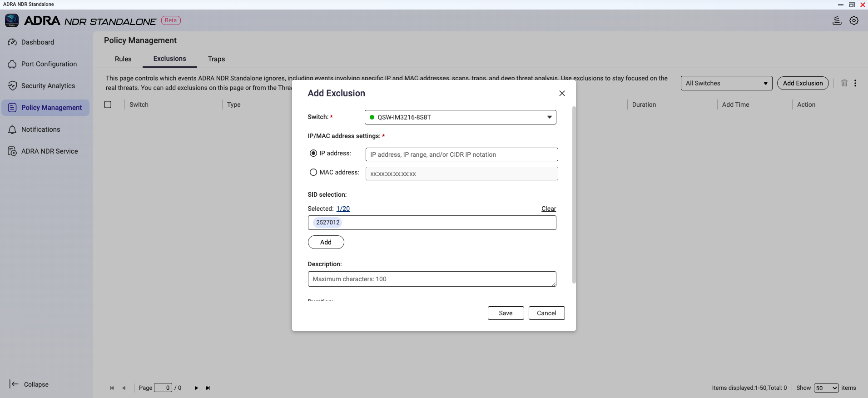Toggle the select-all checkbox in table header
This screenshot has height=398, width=868.
(108, 104)
